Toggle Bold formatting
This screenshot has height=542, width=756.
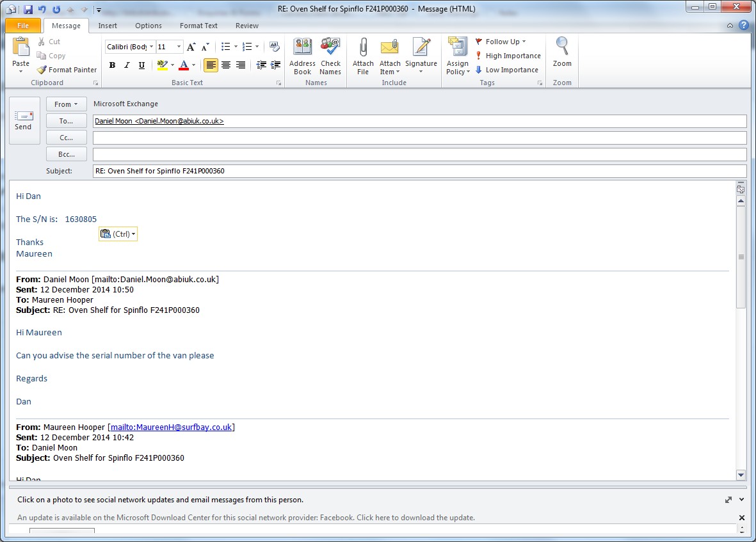point(113,65)
